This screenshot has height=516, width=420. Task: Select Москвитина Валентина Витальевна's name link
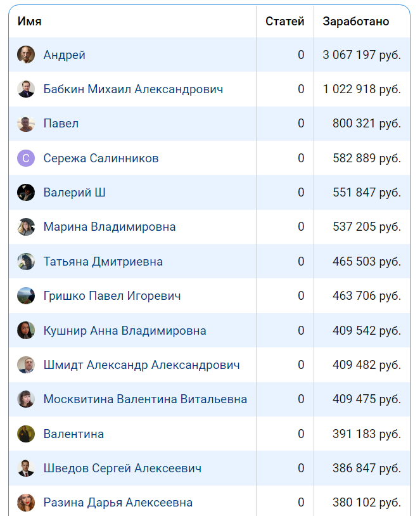145,399
